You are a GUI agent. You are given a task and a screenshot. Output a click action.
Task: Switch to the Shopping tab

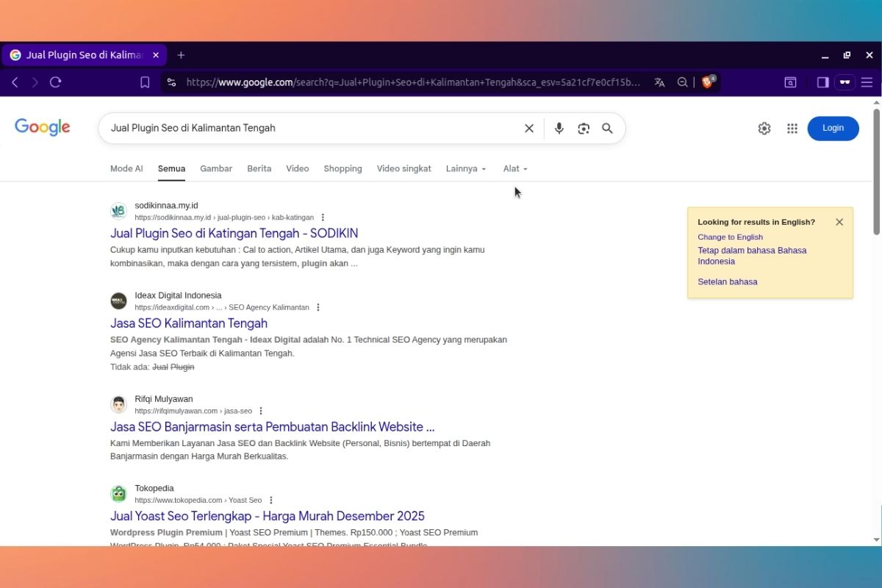click(x=343, y=168)
